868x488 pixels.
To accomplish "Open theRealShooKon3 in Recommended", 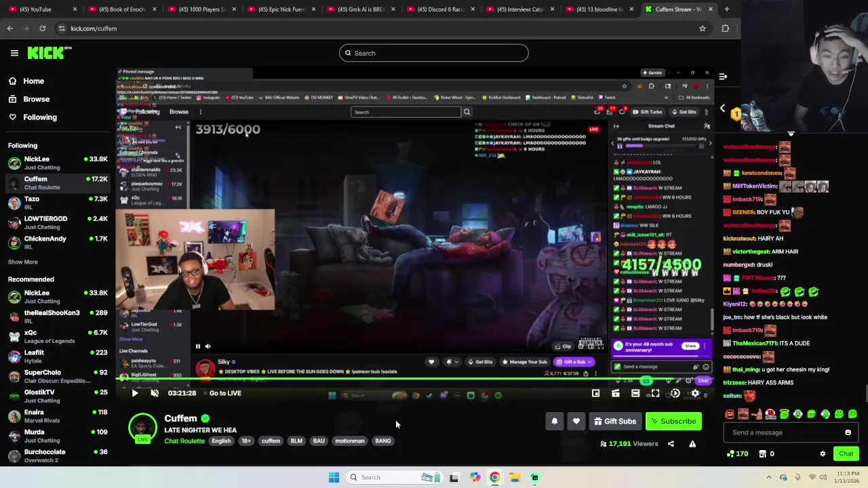I will pos(57,317).
